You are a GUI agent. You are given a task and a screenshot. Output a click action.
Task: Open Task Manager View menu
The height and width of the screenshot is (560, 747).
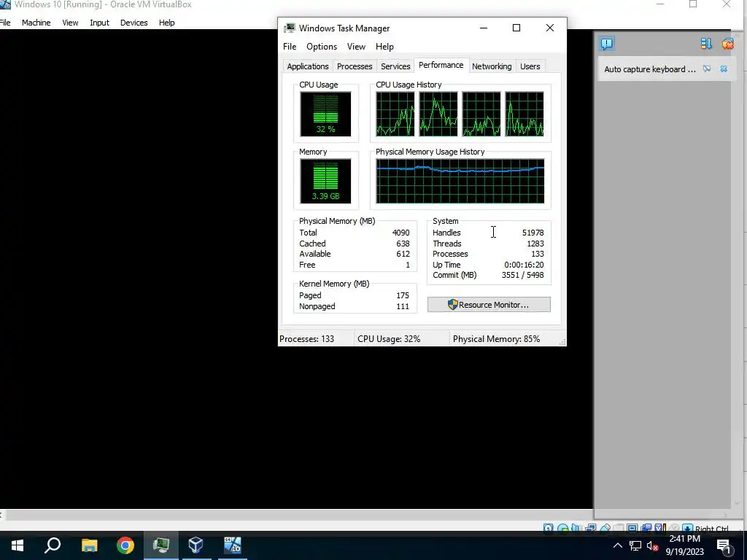tap(356, 47)
